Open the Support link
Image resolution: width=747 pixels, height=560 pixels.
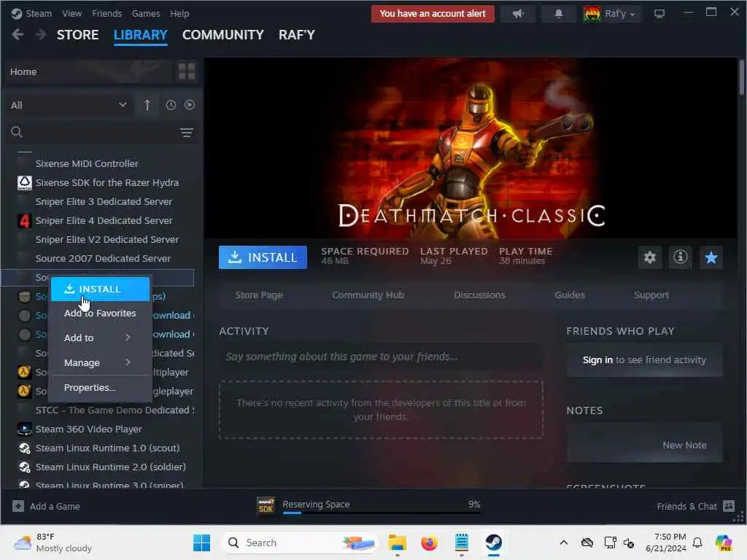[x=651, y=295]
